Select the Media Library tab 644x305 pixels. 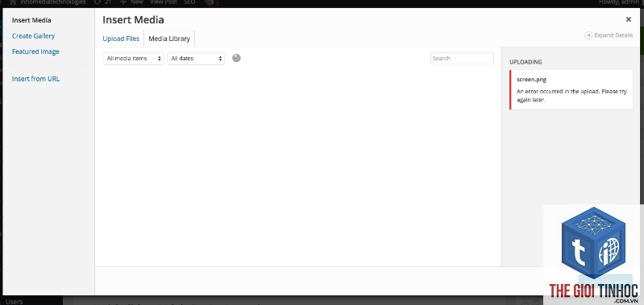(169, 39)
